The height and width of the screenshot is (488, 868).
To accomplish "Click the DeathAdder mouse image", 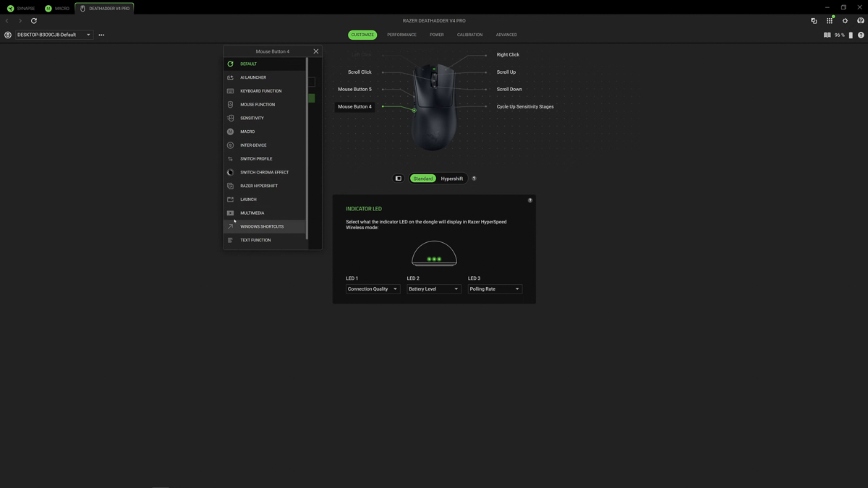I will click(434, 107).
